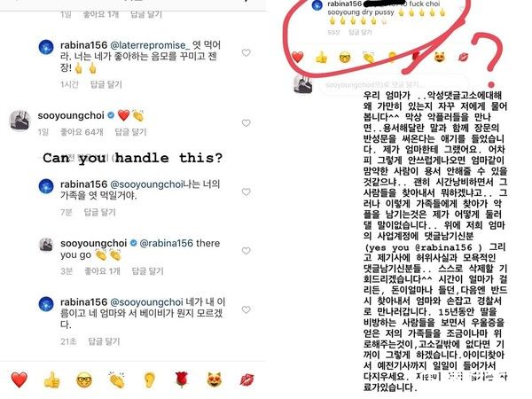Open the @rabina156 mention in sooyoungchoi's reply
532x399 pixels.
(167, 243)
